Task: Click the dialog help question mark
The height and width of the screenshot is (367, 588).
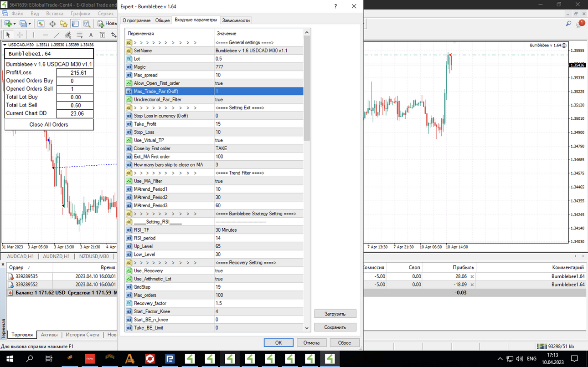Action: [336, 6]
